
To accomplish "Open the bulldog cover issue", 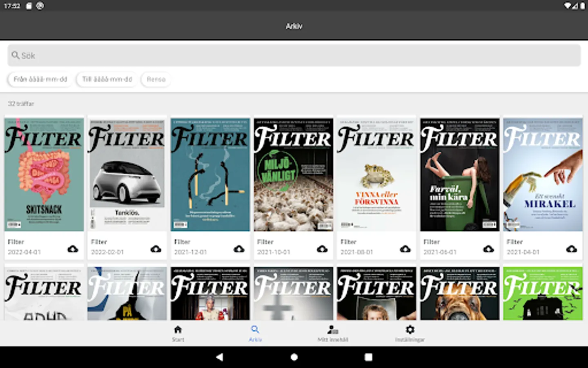I will 460,293.
